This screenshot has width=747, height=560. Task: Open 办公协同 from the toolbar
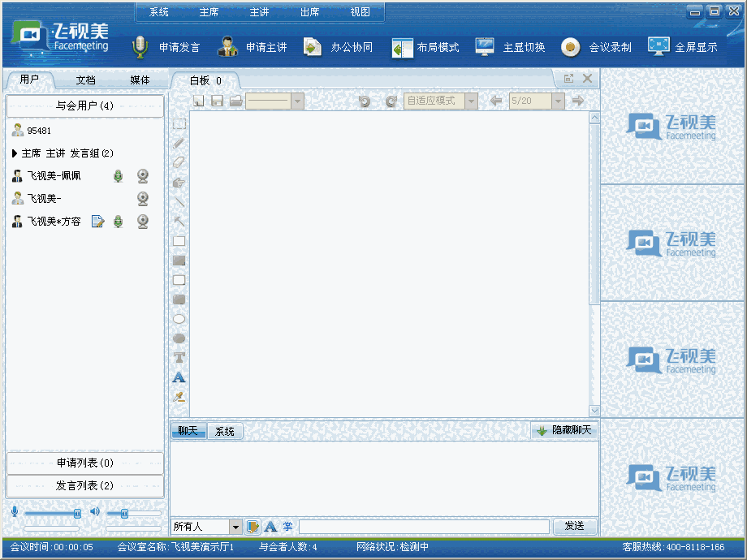coord(339,47)
